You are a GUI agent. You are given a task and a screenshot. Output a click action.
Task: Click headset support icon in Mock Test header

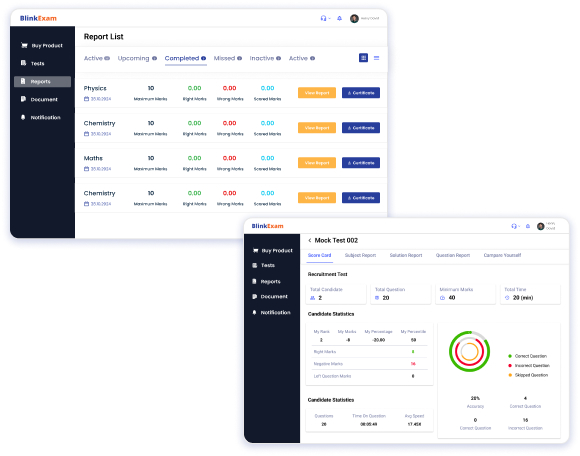point(514,226)
